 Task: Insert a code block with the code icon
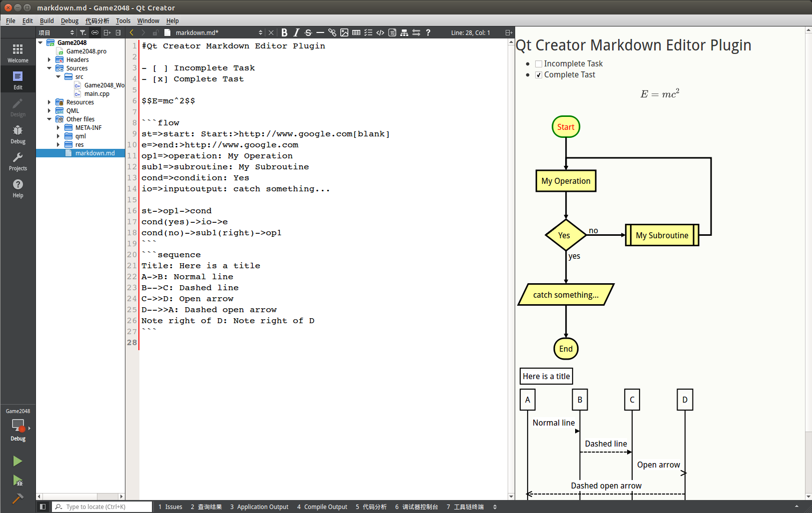click(x=380, y=32)
